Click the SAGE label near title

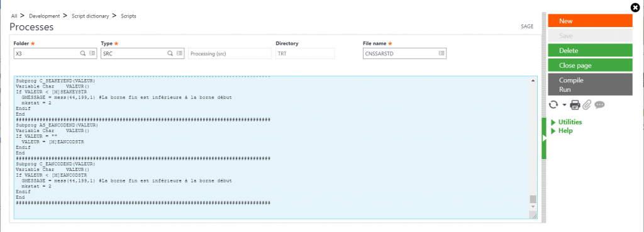527,26
